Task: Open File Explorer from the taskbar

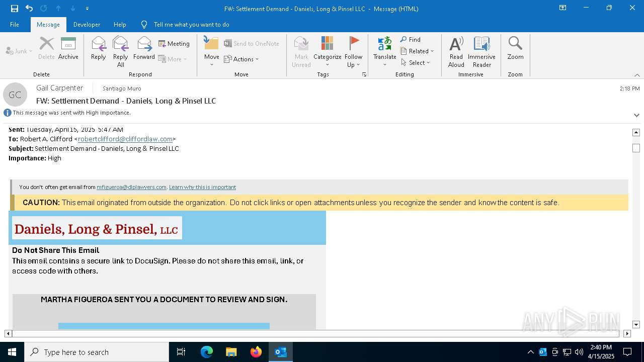Action: pyautogui.click(x=231, y=352)
